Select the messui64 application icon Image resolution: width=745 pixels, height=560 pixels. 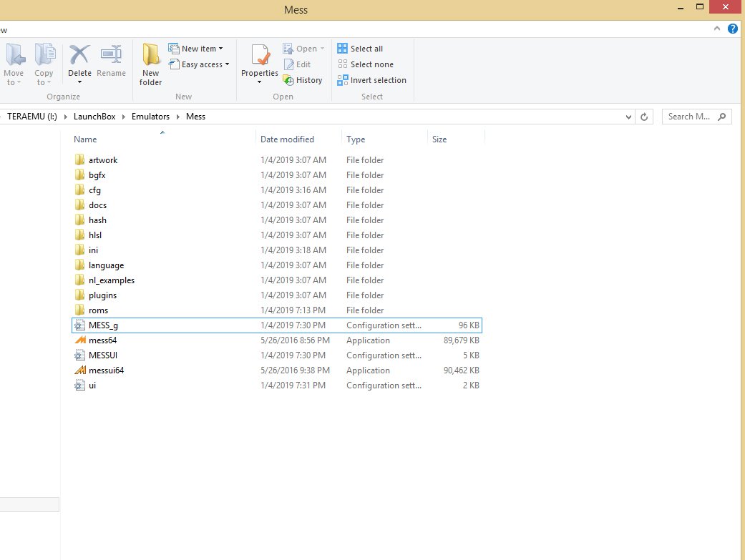80,370
